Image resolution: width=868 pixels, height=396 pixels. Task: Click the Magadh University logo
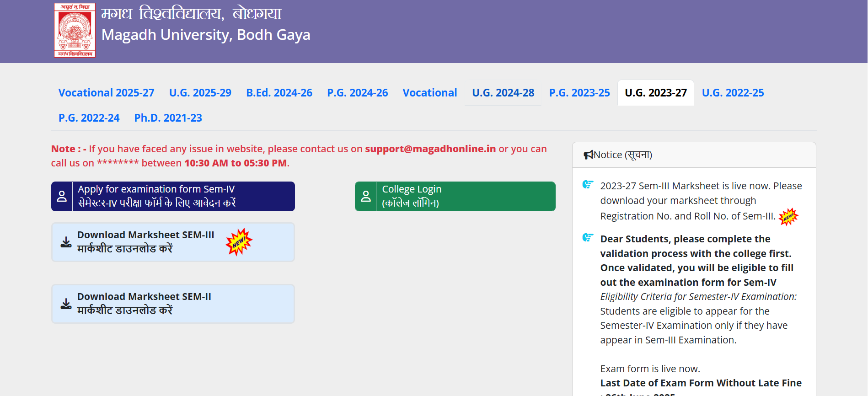click(75, 30)
